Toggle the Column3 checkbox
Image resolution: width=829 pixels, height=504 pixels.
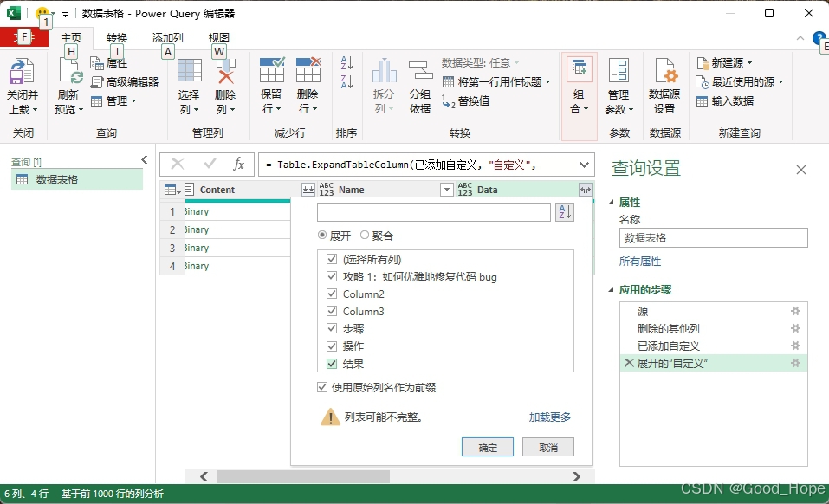332,311
